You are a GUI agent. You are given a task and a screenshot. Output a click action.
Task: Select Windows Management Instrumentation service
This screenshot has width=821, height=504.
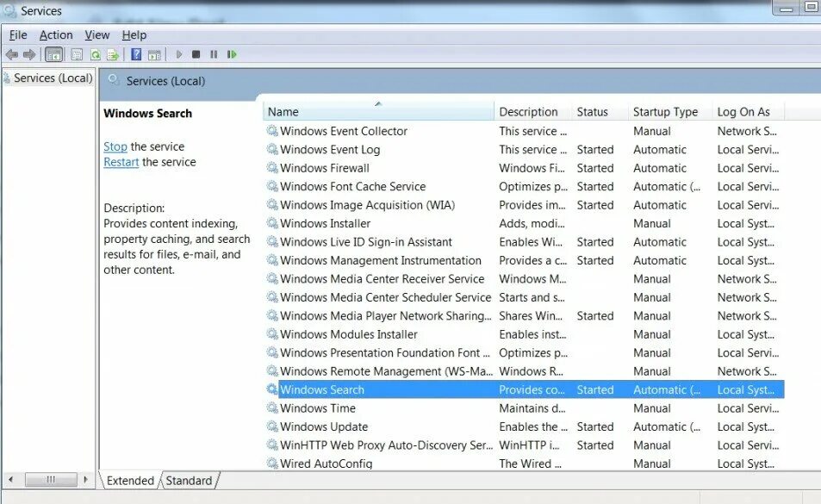524,260
